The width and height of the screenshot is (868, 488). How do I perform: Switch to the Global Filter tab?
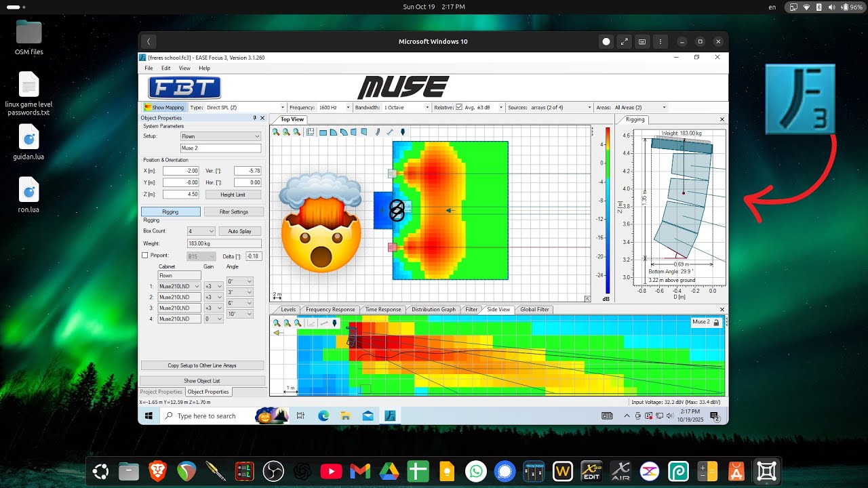pyautogui.click(x=534, y=310)
